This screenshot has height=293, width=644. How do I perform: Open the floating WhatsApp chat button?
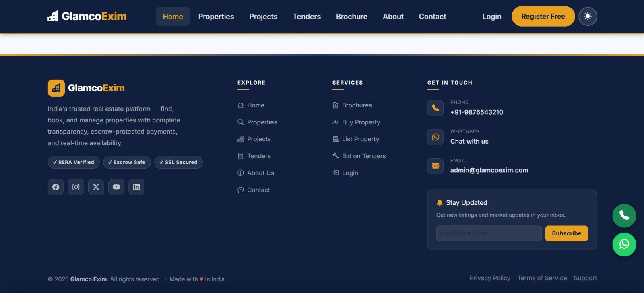pos(624,244)
